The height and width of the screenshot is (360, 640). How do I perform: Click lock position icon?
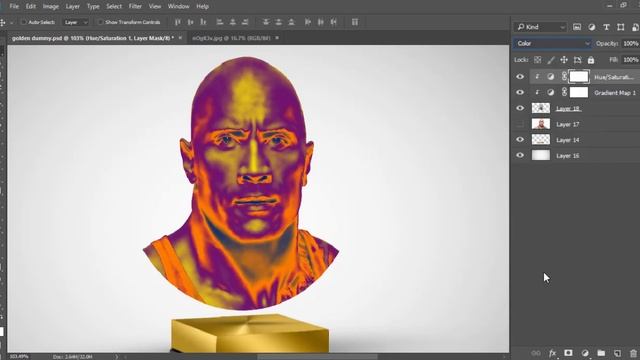click(x=564, y=60)
